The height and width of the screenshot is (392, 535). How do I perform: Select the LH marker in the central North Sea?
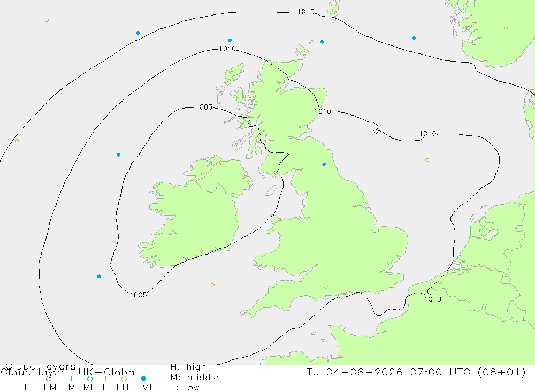coord(427,160)
